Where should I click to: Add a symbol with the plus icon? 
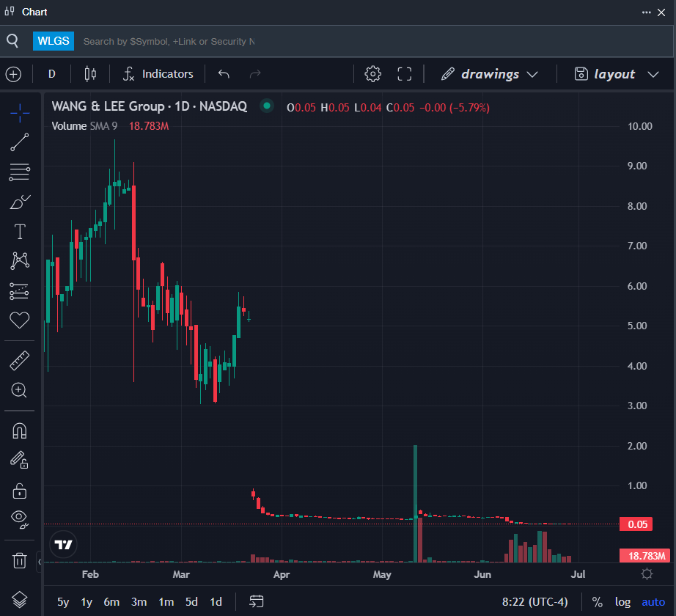(13, 74)
